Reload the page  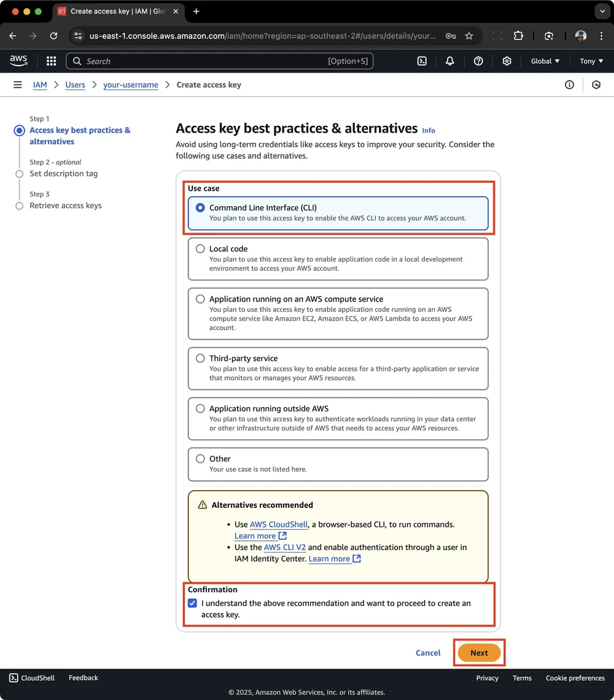tap(53, 36)
